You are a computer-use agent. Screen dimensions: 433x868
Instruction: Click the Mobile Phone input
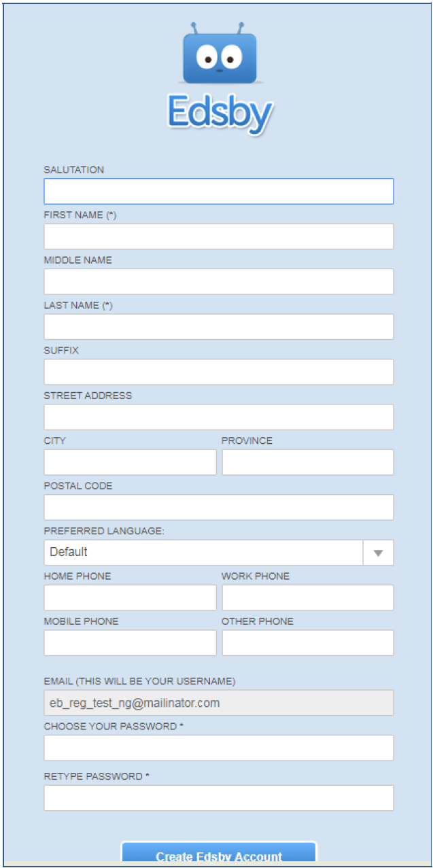[x=131, y=643]
